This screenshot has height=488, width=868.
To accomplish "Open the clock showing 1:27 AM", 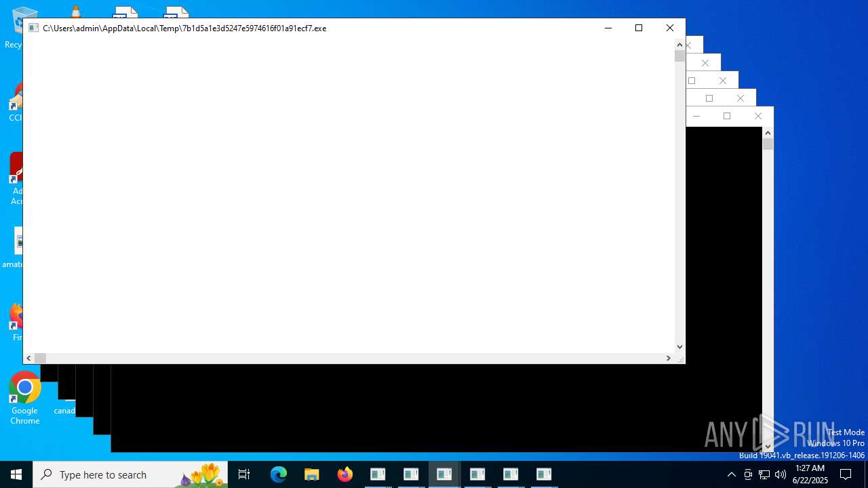I will click(x=810, y=474).
